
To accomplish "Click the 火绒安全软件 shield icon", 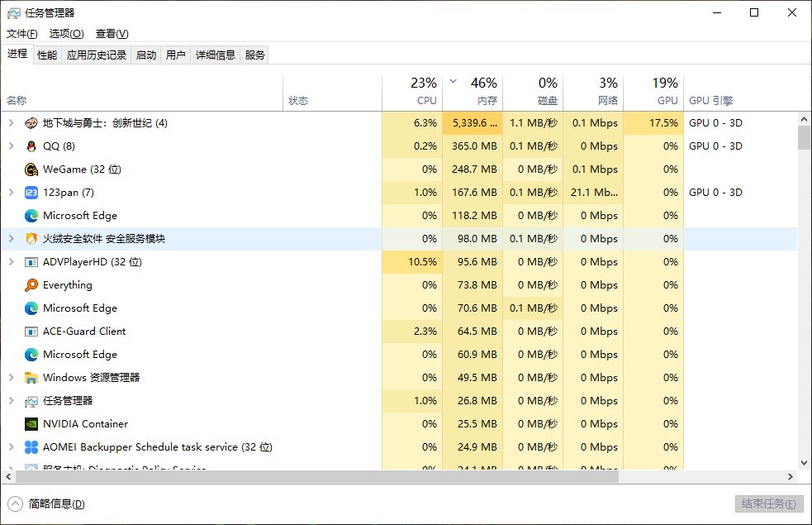I will pos(31,239).
